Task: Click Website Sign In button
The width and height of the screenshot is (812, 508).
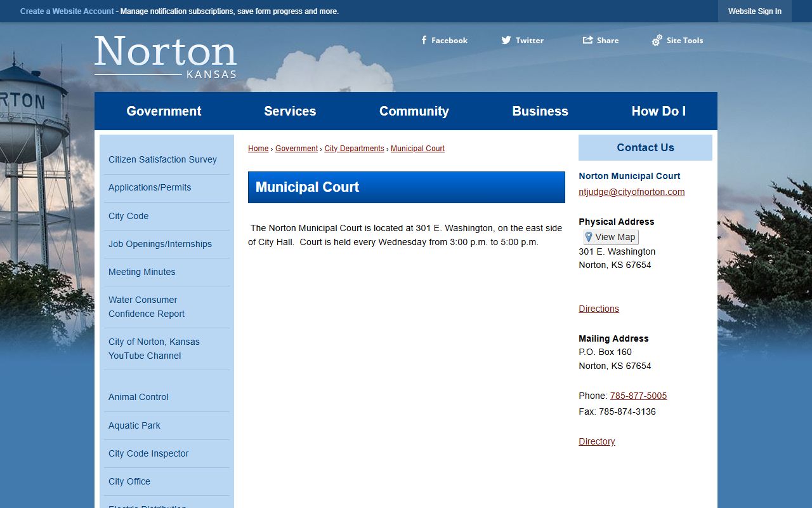Action: [x=755, y=11]
